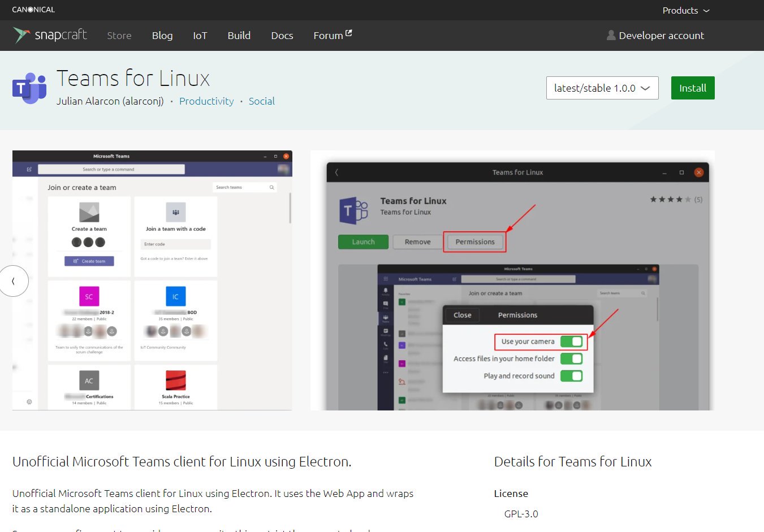Image resolution: width=764 pixels, height=532 pixels.
Task: Open the Build menu item
Action: 239,36
